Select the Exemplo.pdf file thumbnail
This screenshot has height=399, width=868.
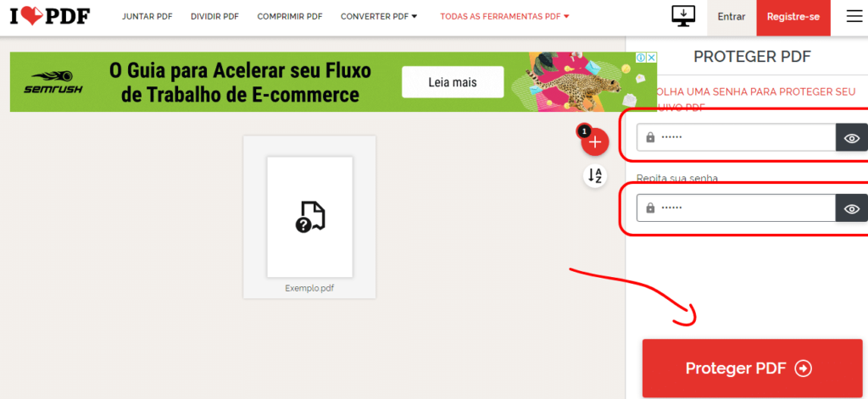click(x=309, y=217)
